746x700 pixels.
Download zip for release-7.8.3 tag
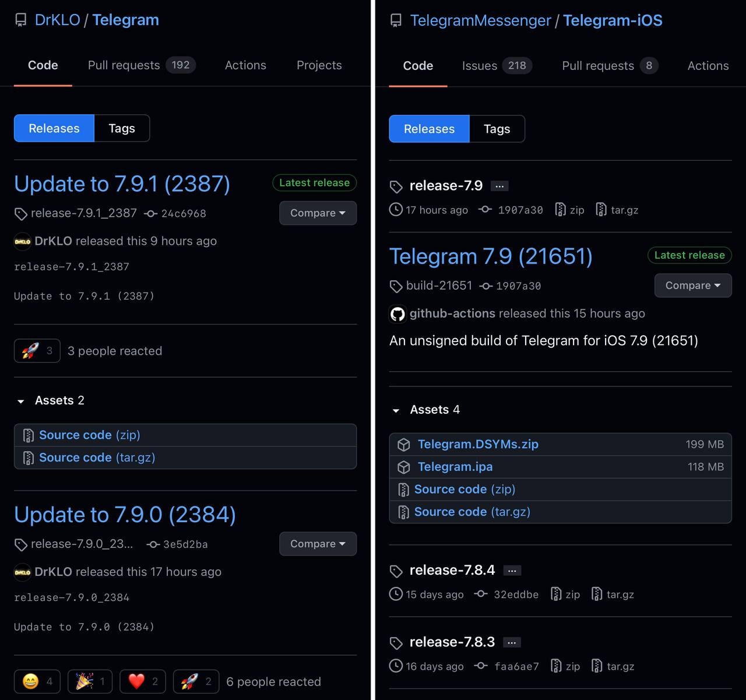(x=566, y=666)
